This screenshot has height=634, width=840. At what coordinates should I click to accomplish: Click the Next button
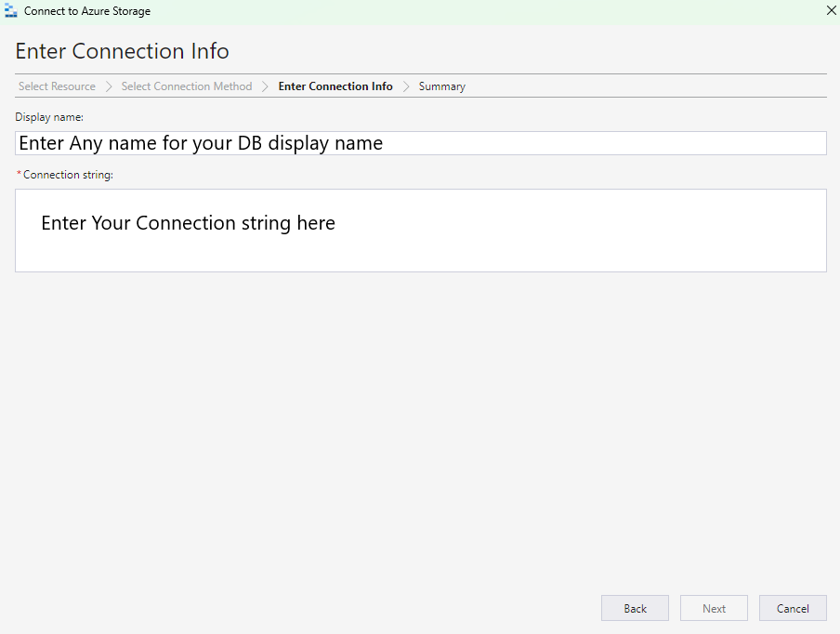714,608
